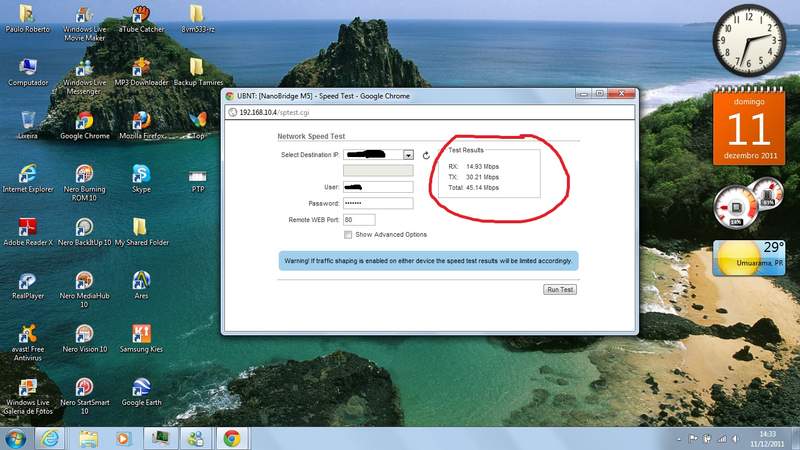
Task: Open Adobe Reader X shortcut
Action: tap(28, 232)
